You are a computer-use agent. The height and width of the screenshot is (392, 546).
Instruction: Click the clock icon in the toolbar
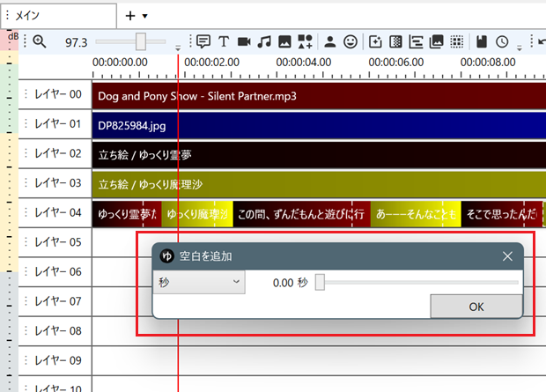pyautogui.click(x=502, y=41)
